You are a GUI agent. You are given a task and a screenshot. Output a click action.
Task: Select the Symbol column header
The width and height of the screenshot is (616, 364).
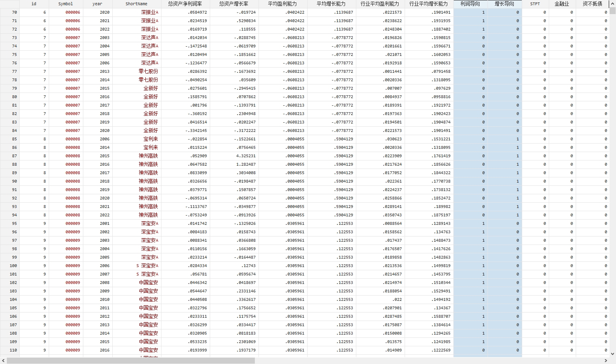(x=66, y=4)
